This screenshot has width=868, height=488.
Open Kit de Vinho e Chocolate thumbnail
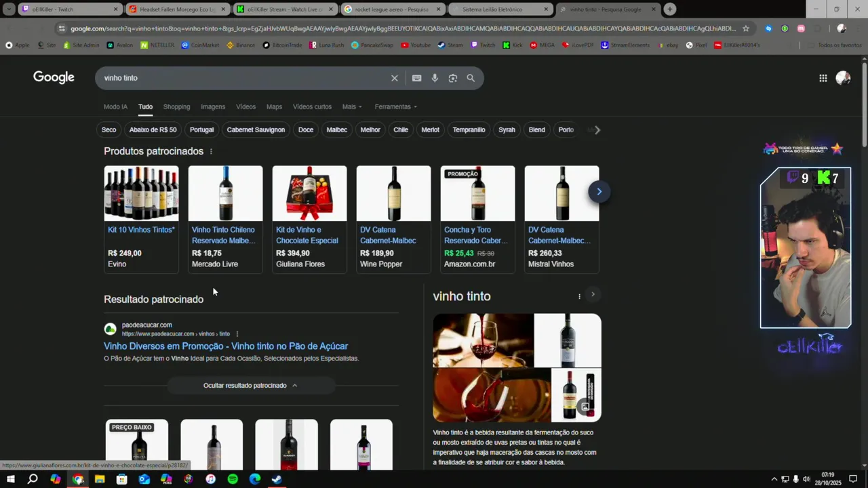click(309, 193)
